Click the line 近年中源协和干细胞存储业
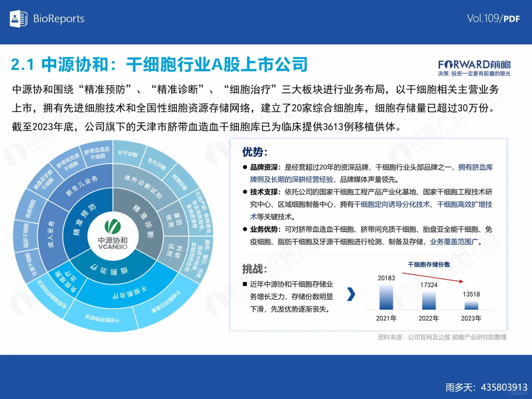 (x=291, y=284)
